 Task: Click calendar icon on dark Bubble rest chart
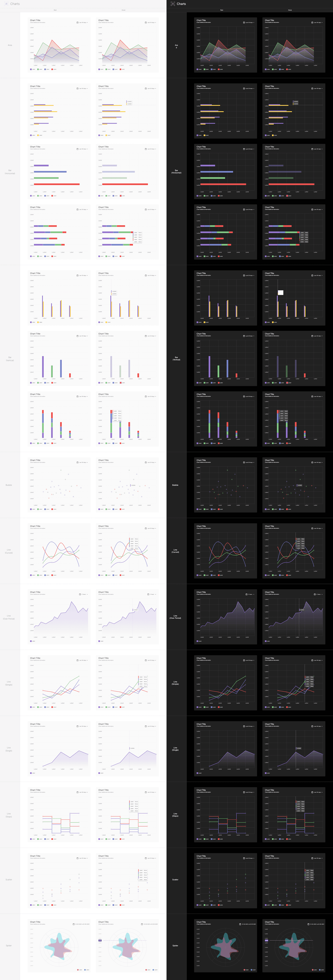(244, 462)
